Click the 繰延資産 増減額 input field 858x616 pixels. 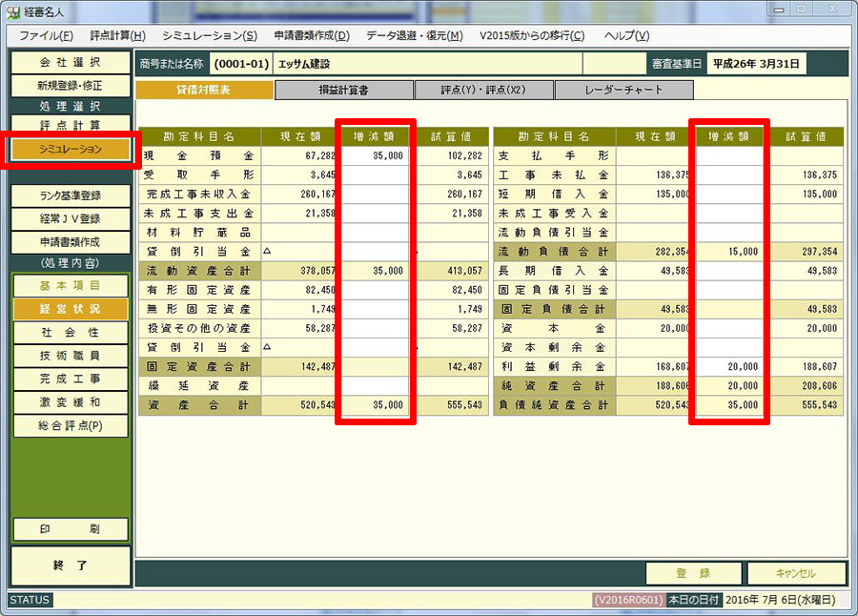pyautogui.click(x=374, y=386)
